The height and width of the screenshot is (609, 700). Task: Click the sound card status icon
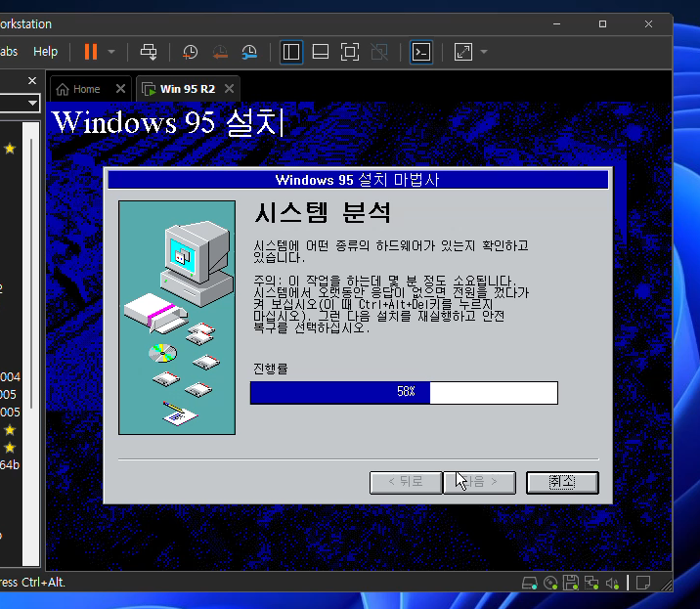point(612,583)
